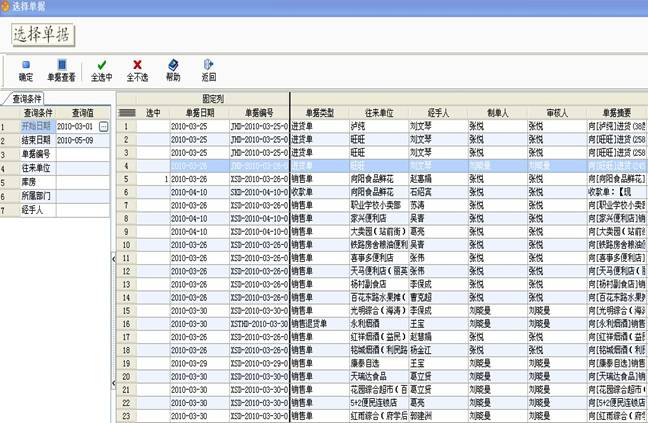
Task: Click the 返回 return icon
Action: coord(209,70)
